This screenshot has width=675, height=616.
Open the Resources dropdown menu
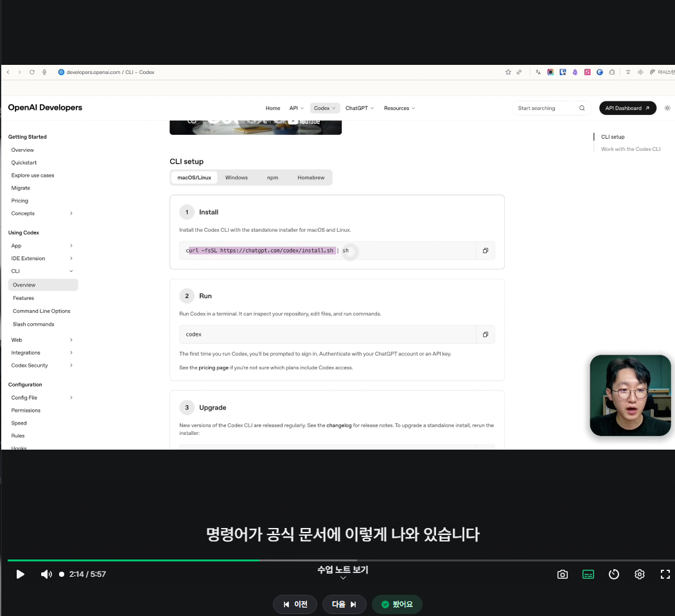pos(399,108)
